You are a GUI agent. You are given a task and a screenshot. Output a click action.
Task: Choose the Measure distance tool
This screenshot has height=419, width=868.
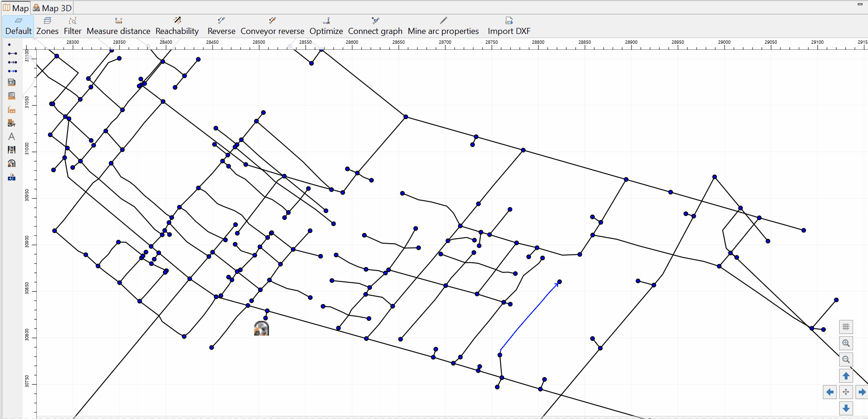click(x=118, y=26)
